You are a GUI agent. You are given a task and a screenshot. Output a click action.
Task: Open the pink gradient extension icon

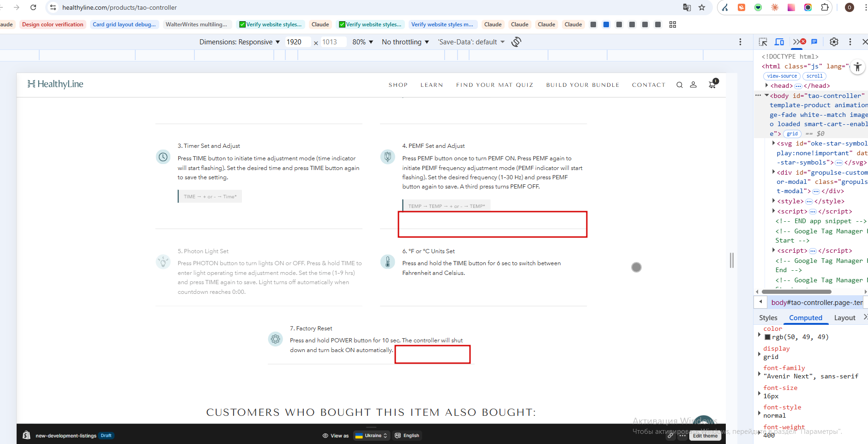click(791, 7)
